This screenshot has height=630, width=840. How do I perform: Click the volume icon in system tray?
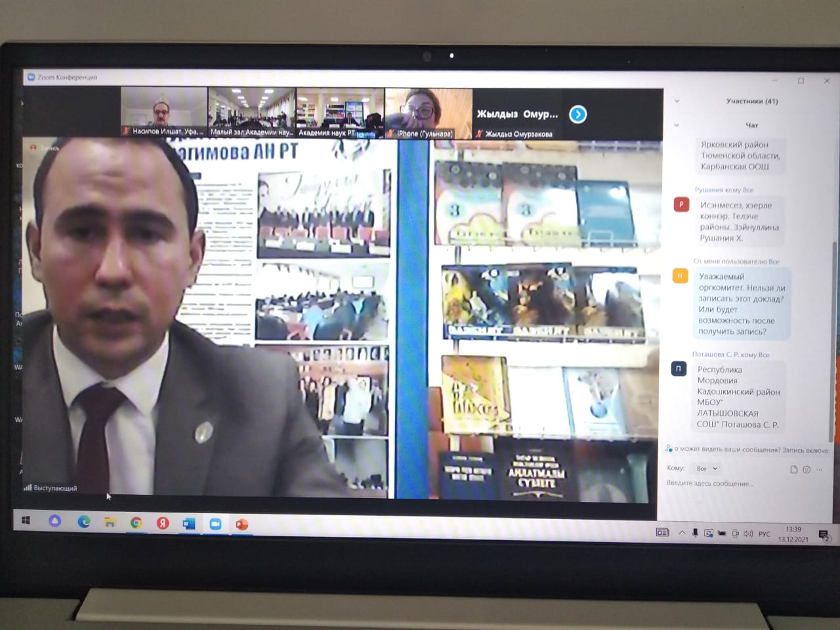(748, 534)
